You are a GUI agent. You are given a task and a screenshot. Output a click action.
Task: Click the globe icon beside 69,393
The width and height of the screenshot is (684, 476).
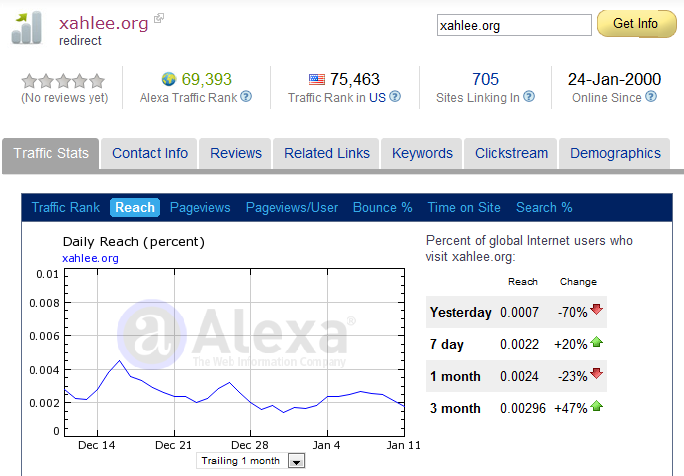pyautogui.click(x=169, y=79)
